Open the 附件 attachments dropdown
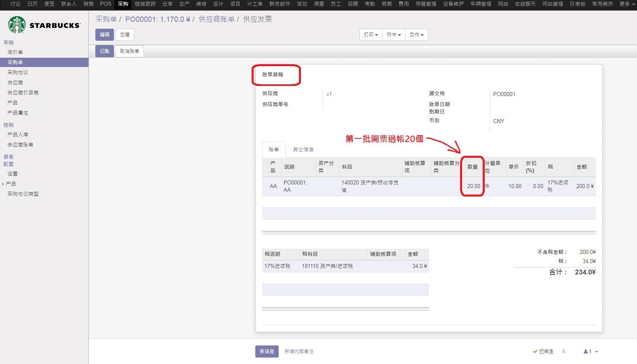Screen dimensions: 637x364 394,35
